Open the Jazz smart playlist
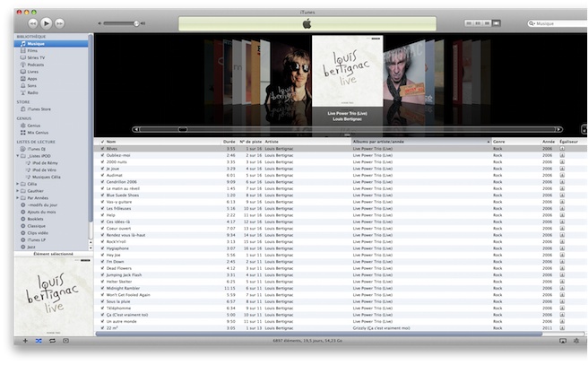 coord(51,247)
